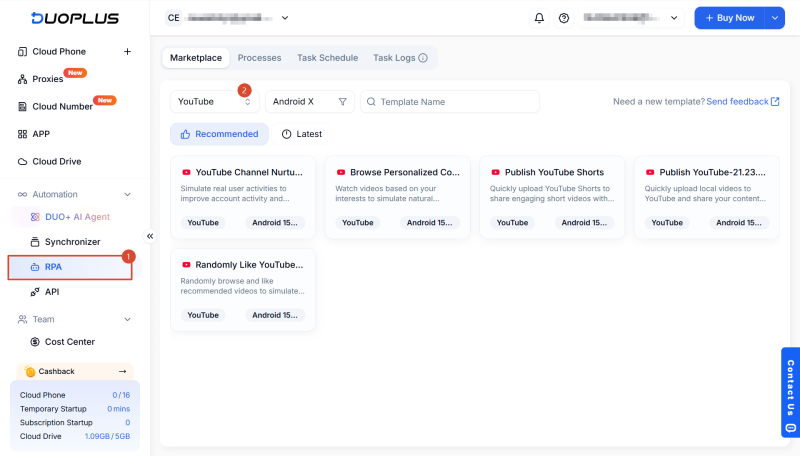Screen dimensions: 800x456
Task: Open the Buy Now dropdown arrow
Action: tap(774, 18)
